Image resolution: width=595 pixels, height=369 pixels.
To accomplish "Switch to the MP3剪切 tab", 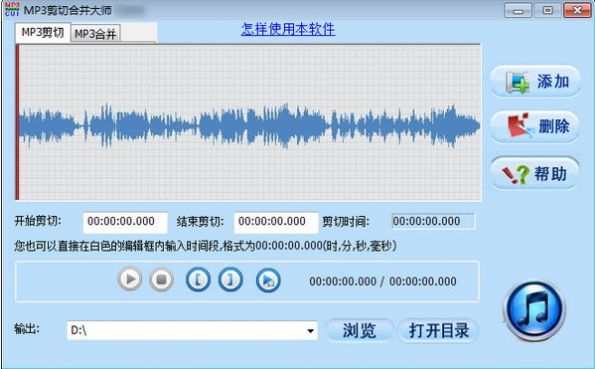I will pyautogui.click(x=42, y=33).
